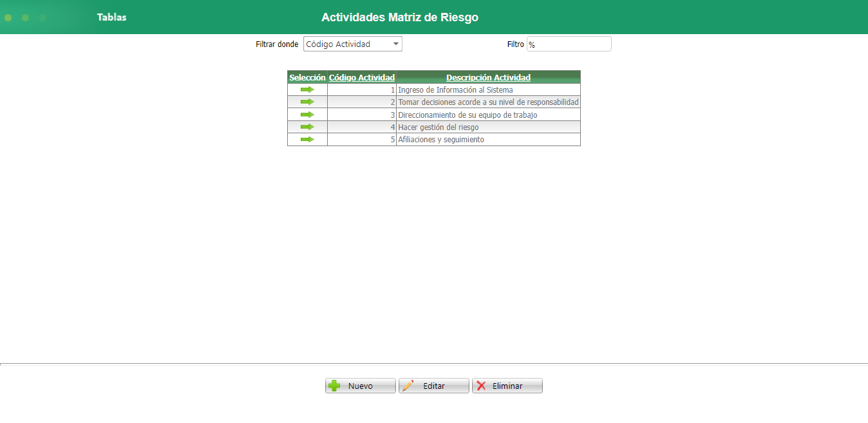Click the first green dot indicator top left
Viewport: 868px width, 423px height.
(7, 17)
